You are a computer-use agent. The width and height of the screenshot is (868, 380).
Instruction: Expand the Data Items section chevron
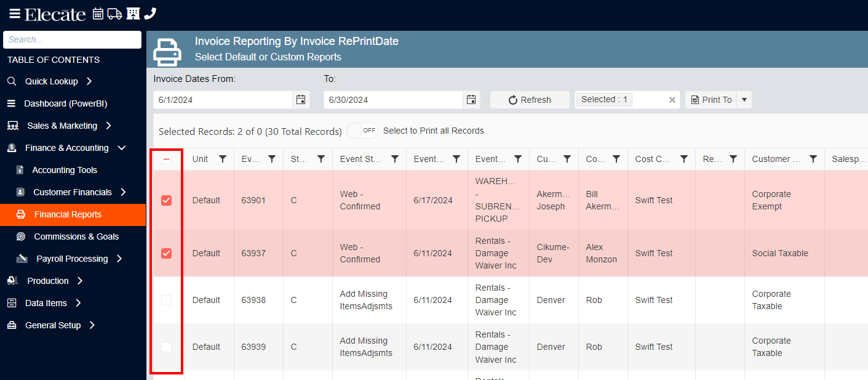78,303
